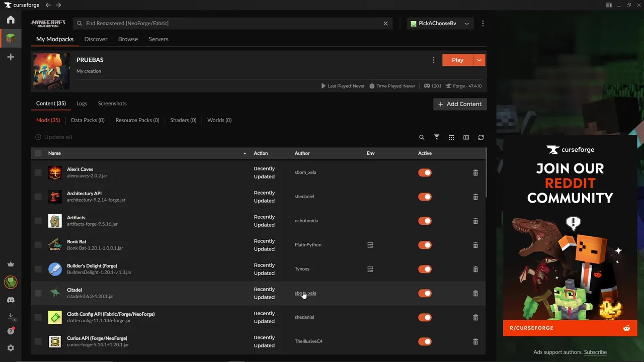Open the columns configuration icon
This screenshot has width=644, height=362.
(466, 137)
